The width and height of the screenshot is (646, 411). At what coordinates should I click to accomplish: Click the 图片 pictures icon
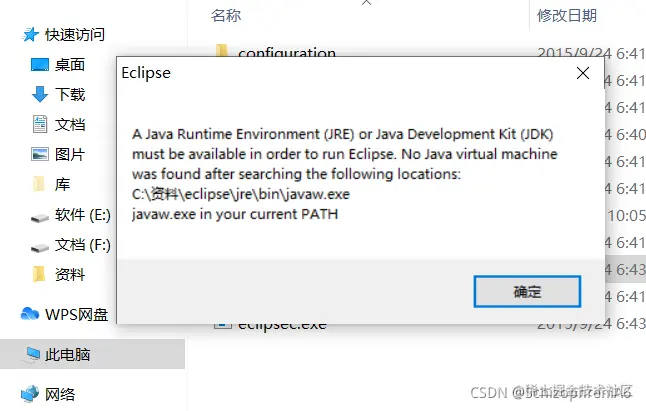point(40,154)
